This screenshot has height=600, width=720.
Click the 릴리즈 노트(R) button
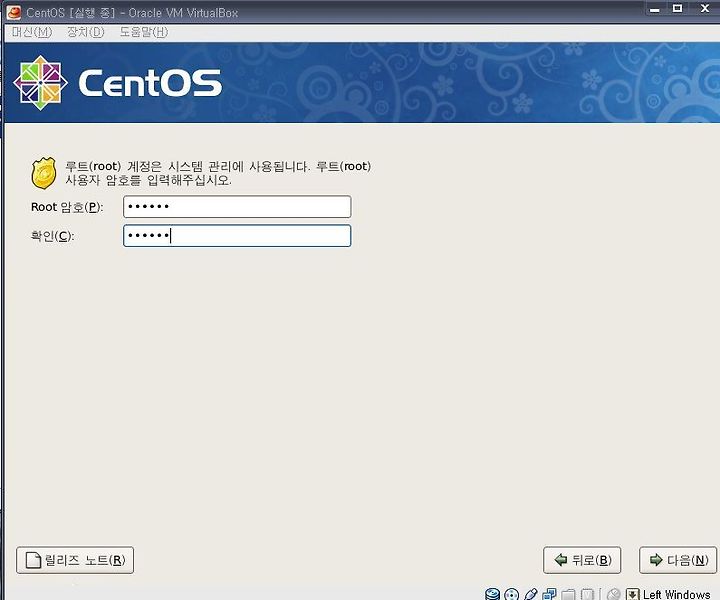(x=75, y=560)
